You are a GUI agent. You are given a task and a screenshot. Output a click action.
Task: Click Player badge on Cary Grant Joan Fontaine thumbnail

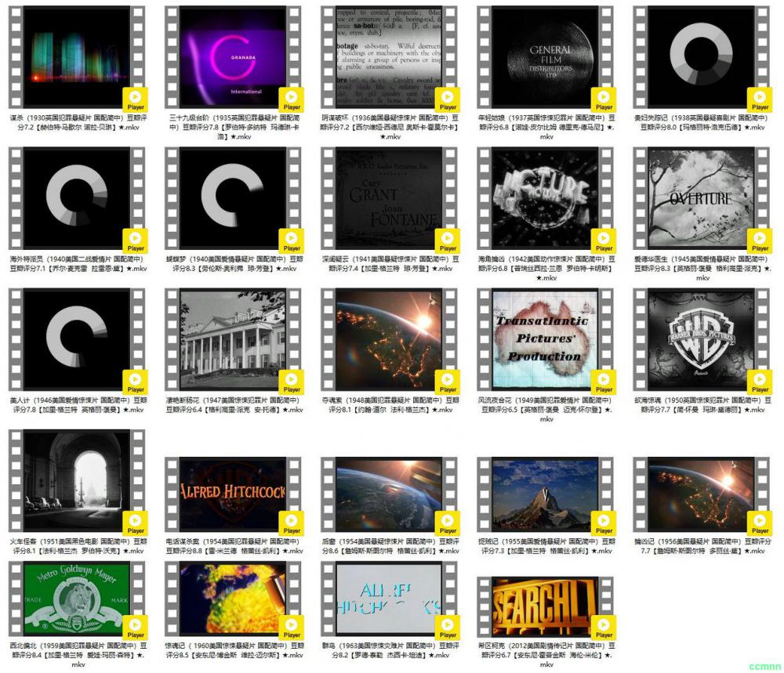pyautogui.click(x=448, y=241)
